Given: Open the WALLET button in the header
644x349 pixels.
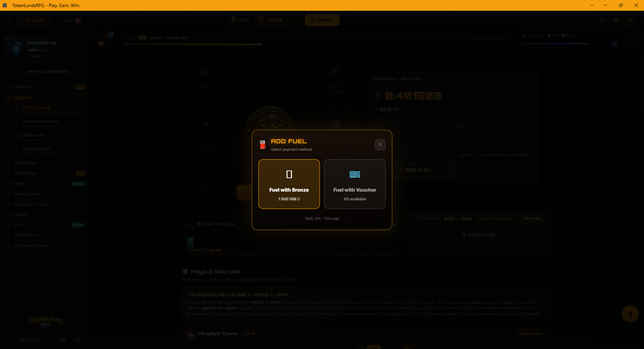Looking at the screenshot, I should pyautogui.click(x=322, y=20).
